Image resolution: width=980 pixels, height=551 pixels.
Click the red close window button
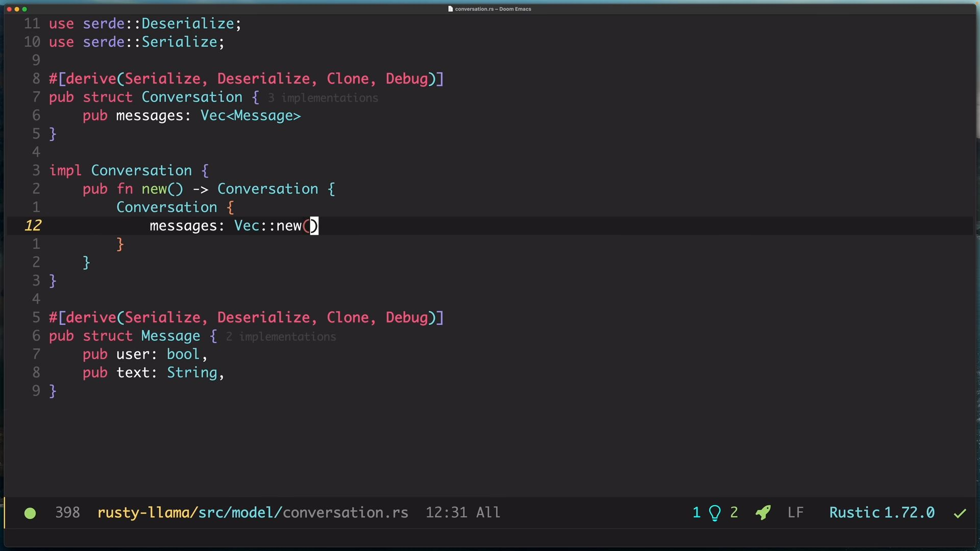[9, 9]
